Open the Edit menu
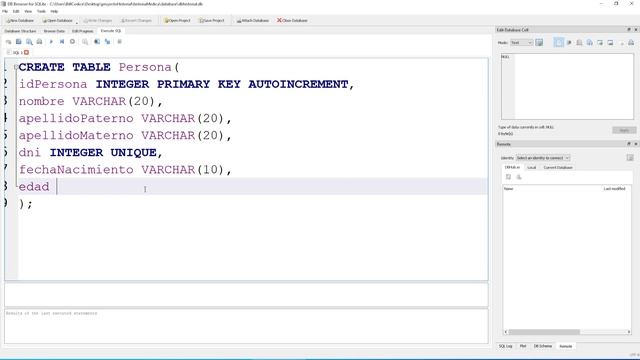This screenshot has height=360, width=640. 16,11
